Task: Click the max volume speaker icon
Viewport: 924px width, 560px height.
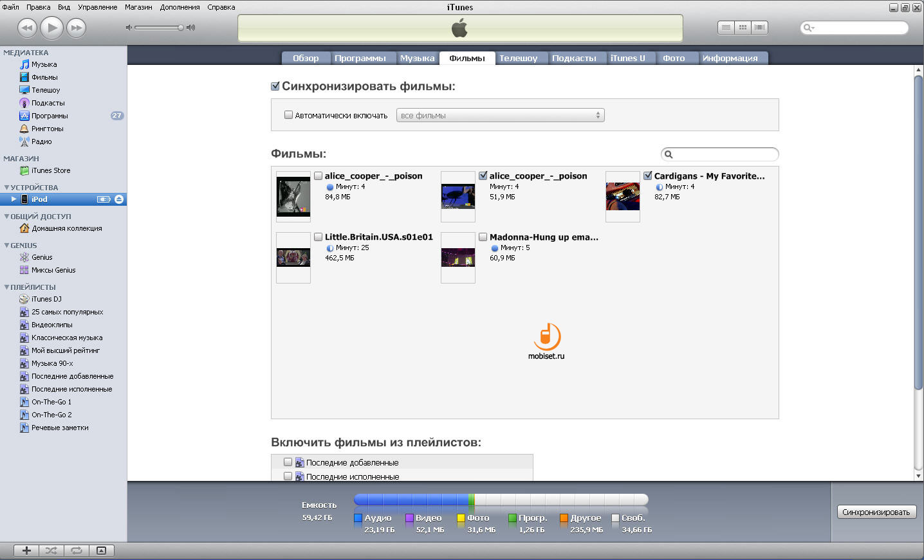Action: pyautogui.click(x=190, y=28)
